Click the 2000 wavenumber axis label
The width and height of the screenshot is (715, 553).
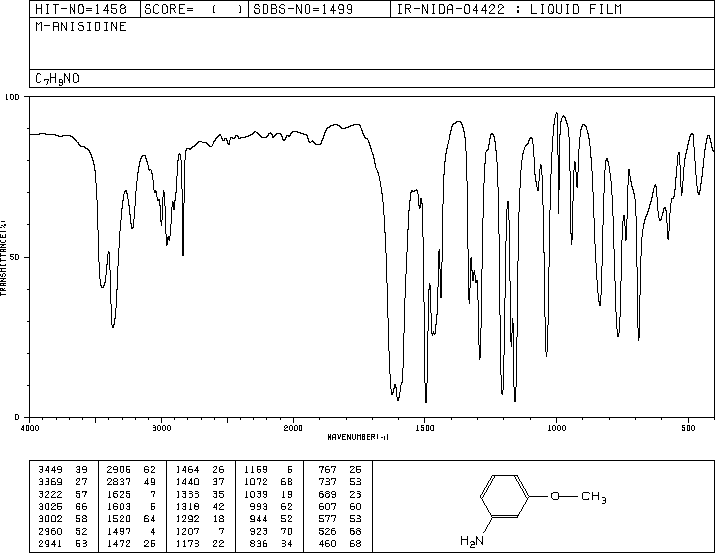coord(293,428)
